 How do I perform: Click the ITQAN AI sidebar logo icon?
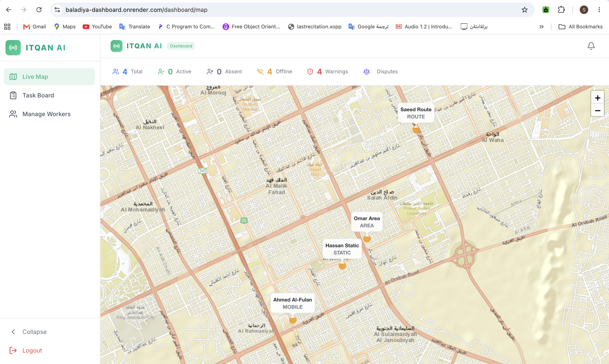(x=13, y=48)
